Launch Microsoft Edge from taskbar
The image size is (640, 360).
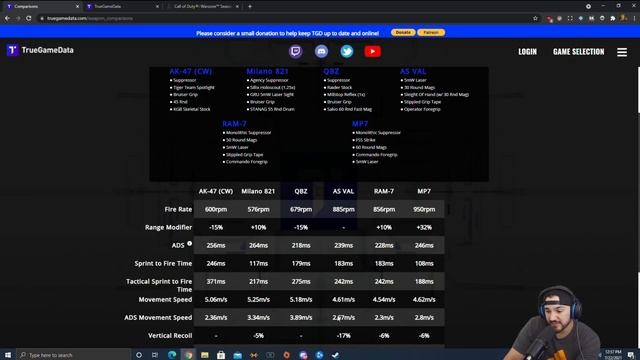point(172,355)
